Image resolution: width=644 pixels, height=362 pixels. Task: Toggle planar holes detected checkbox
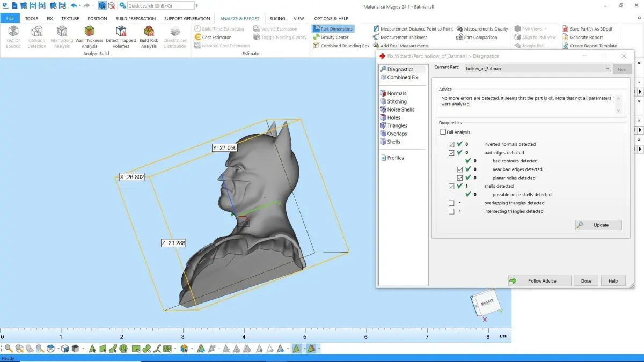pos(460,178)
